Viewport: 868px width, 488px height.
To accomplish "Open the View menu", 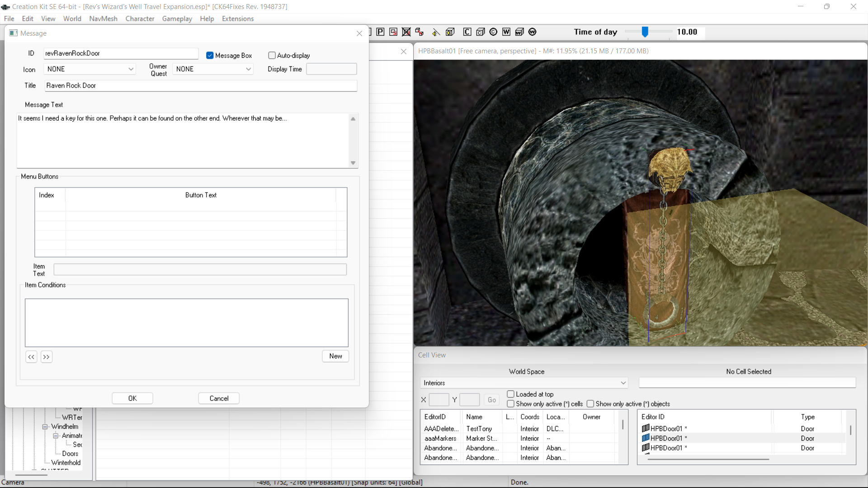I will point(48,19).
